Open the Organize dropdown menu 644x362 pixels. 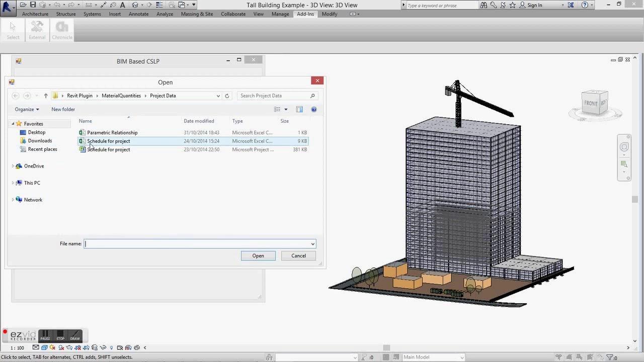pos(27,109)
